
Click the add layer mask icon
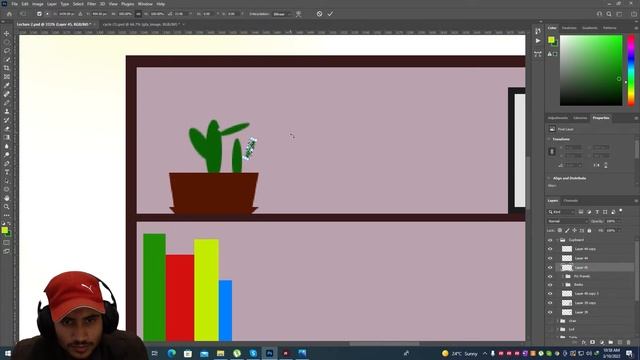pyautogui.click(x=593, y=342)
